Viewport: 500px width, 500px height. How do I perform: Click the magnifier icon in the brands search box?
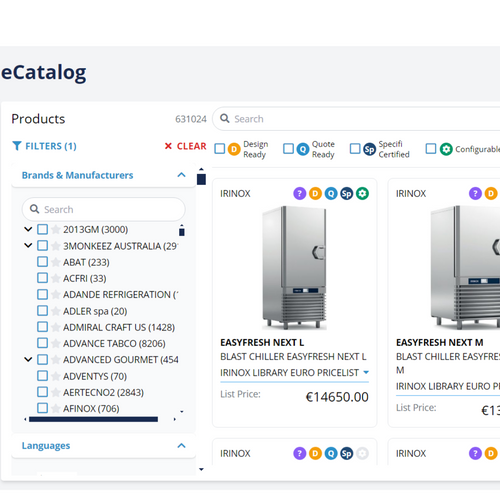click(x=34, y=209)
